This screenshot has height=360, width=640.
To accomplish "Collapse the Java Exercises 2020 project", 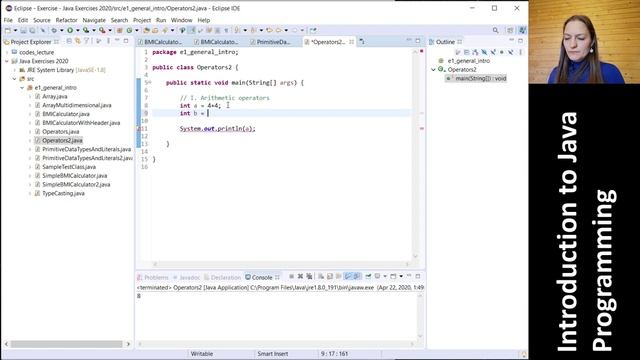I will tap(7, 61).
